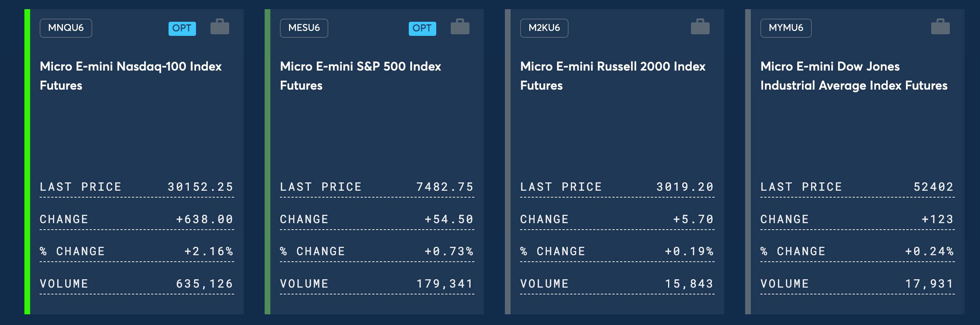Image resolution: width=980 pixels, height=325 pixels.
Task: Click the briefcase icon on MESU6 card
Action: tap(460, 27)
